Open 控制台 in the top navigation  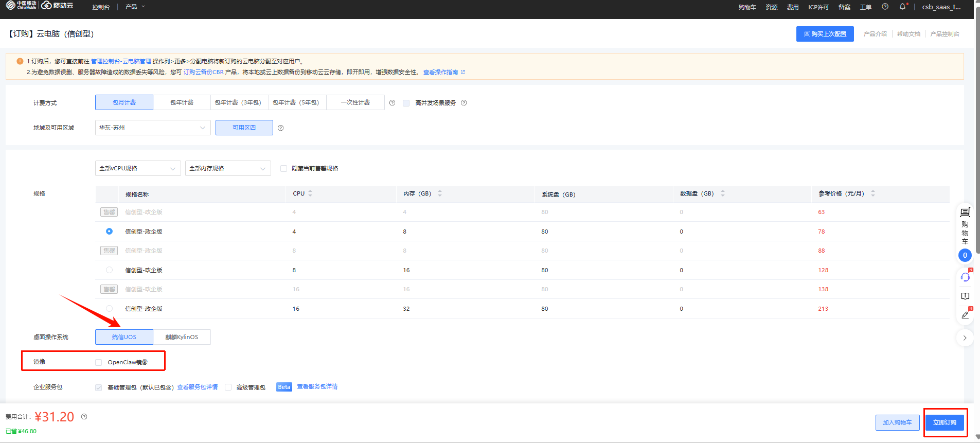(x=101, y=7)
